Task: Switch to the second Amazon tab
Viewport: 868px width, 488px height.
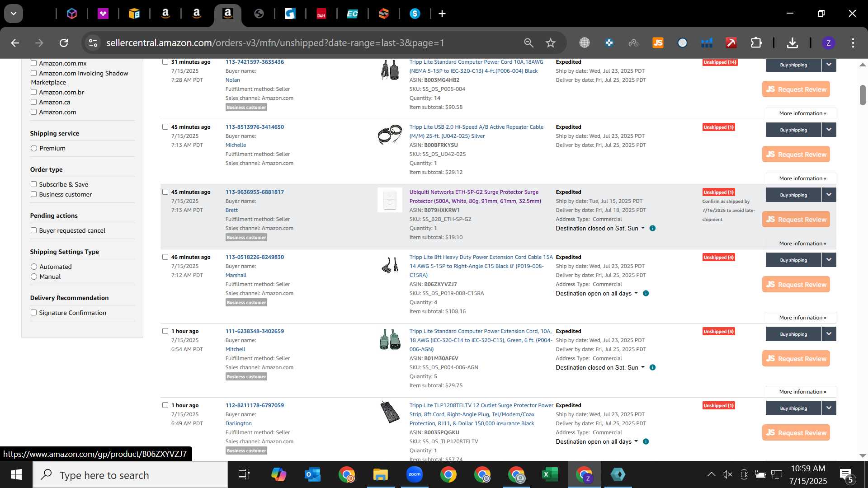Action: (x=197, y=14)
